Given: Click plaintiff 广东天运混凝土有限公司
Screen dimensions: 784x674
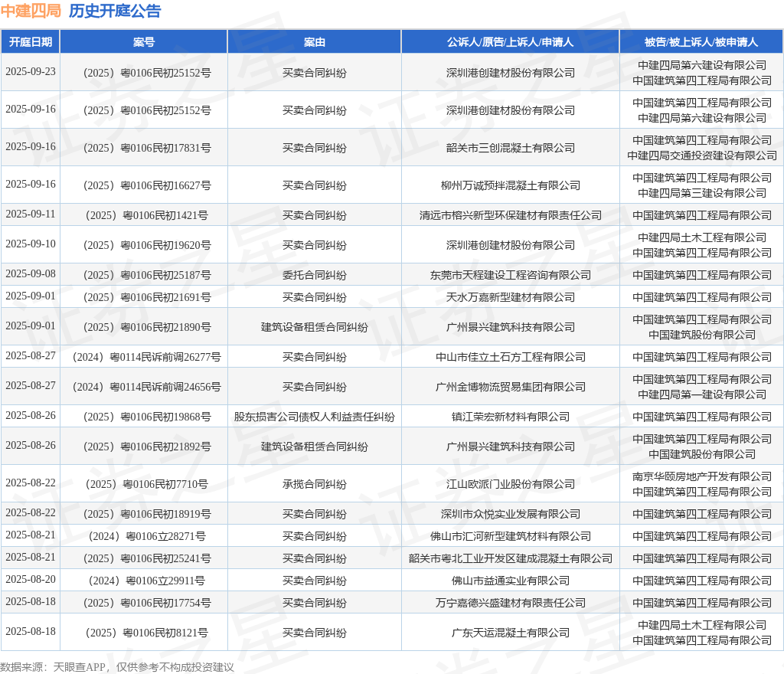Looking at the screenshot, I should [511, 633].
